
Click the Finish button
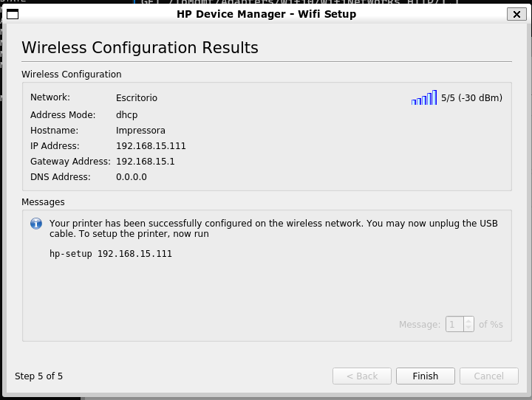(425, 376)
